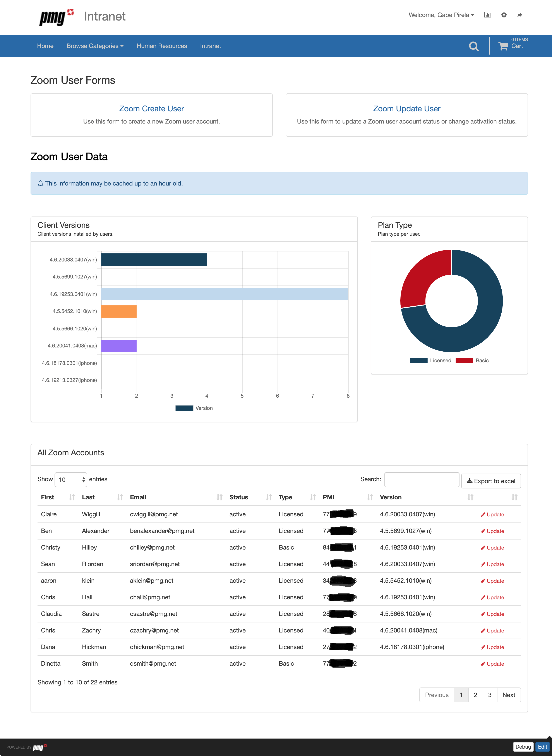
Task: Update Dinetta Smith's account
Action: (x=492, y=664)
